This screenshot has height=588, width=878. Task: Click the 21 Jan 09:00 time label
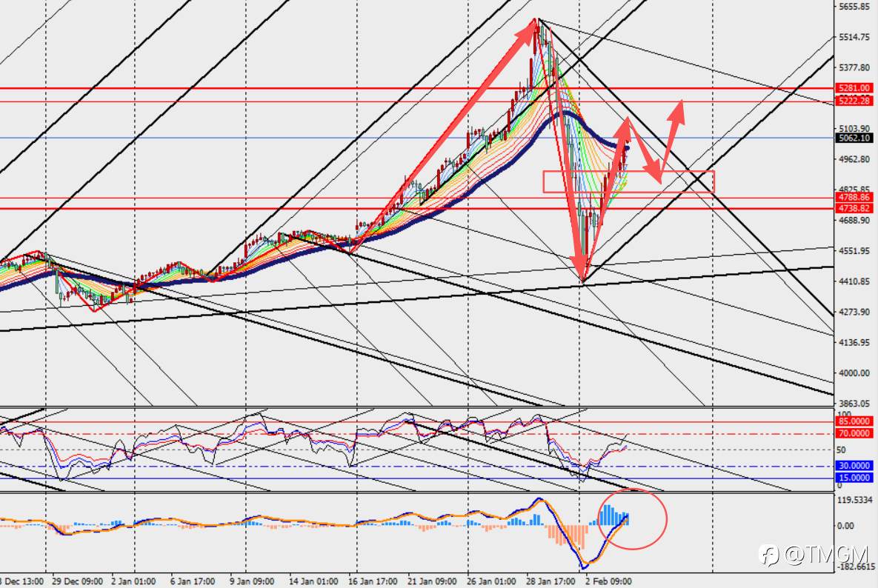(432, 582)
